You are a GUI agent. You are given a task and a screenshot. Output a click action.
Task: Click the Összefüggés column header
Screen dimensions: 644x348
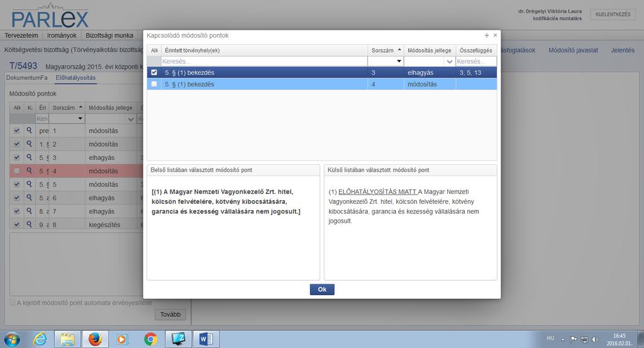476,50
